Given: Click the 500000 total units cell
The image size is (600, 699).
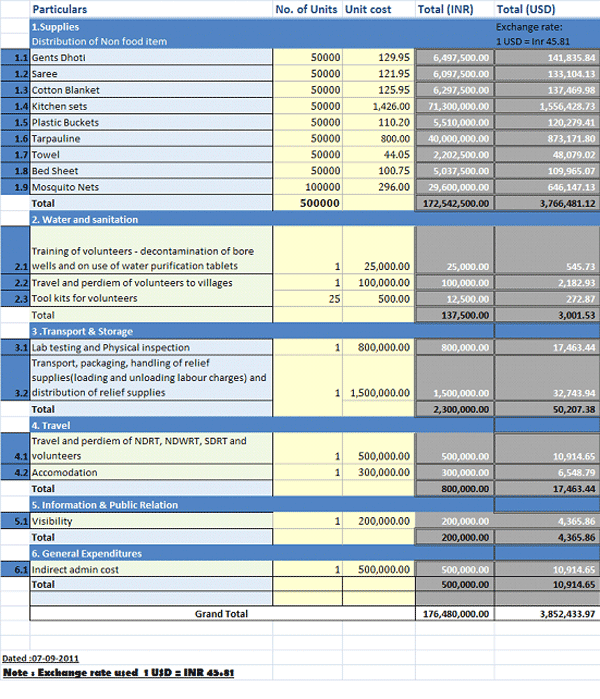Looking at the screenshot, I should pyautogui.click(x=307, y=203).
